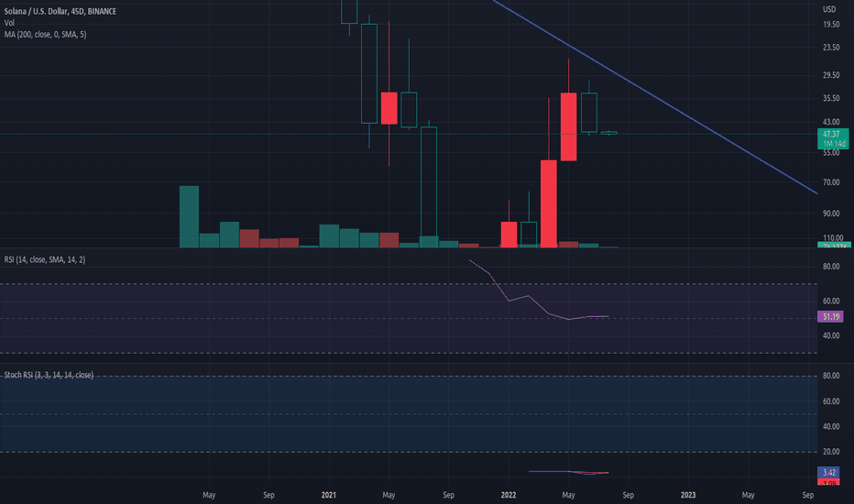Viewport: 854px width, 504px height.
Task: Click the 19.50 price axis label
Action: 831,24
